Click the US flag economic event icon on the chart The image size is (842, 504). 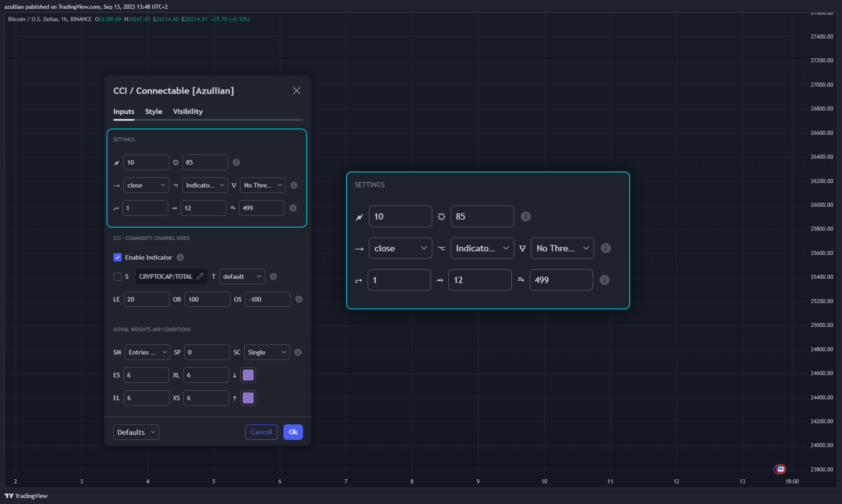click(x=780, y=469)
